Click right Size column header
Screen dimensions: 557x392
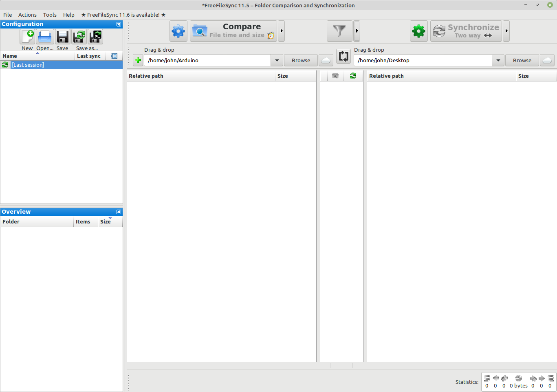pyautogui.click(x=536, y=76)
